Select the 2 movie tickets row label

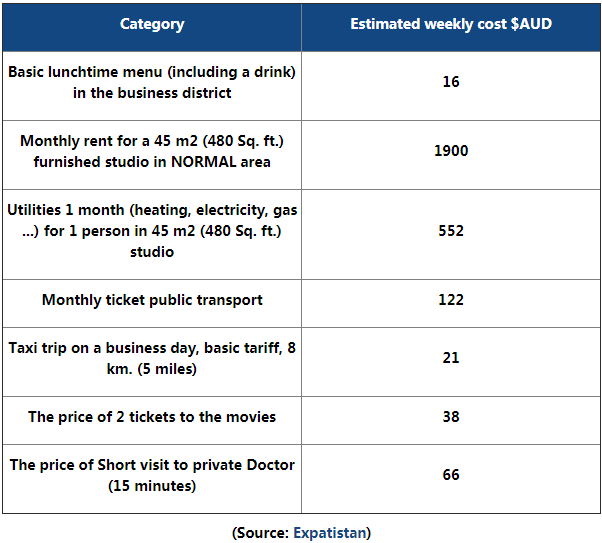pos(152,417)
